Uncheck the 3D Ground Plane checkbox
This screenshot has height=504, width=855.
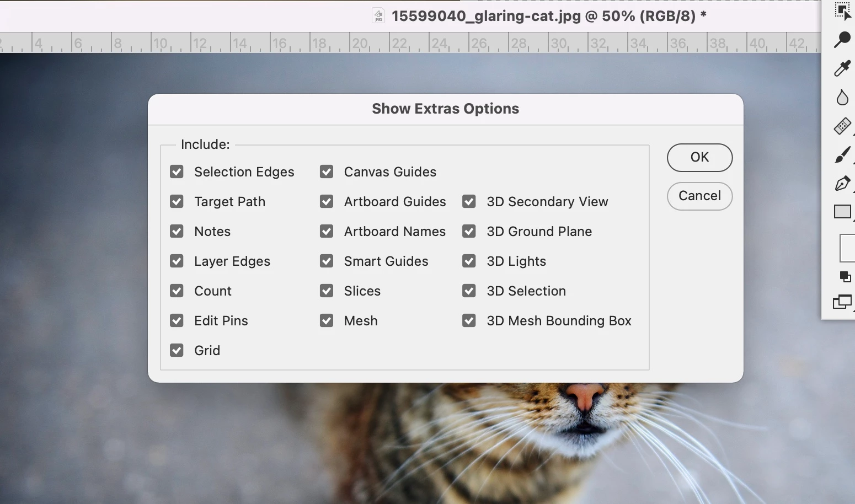(x=469, y=232)
